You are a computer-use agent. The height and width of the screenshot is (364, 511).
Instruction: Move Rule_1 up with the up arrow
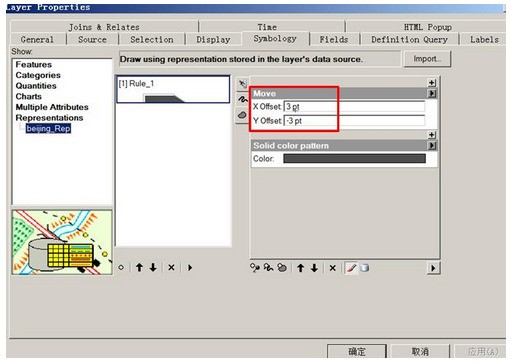(x=139, y=267)
